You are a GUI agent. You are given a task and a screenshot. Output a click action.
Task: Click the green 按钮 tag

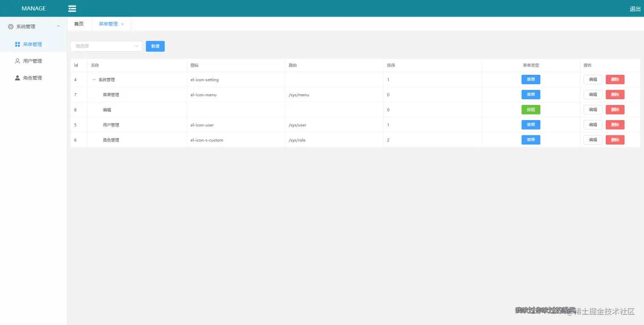click(531, 109)
